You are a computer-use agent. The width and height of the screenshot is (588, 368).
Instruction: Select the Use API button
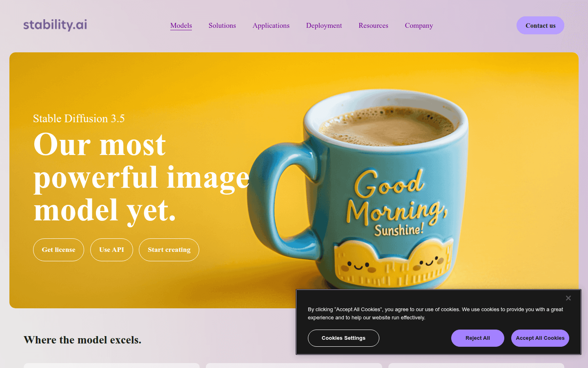(x=111, y=250)
